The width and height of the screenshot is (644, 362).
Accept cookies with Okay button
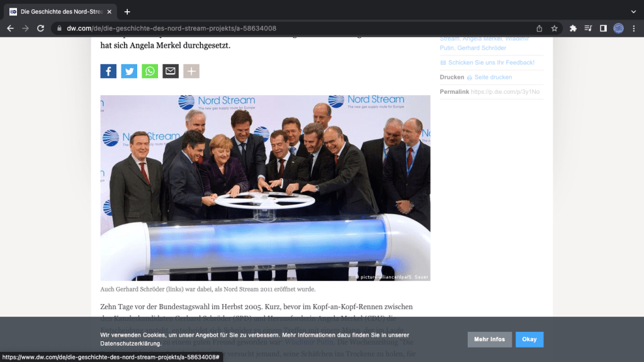pos(529,339)
